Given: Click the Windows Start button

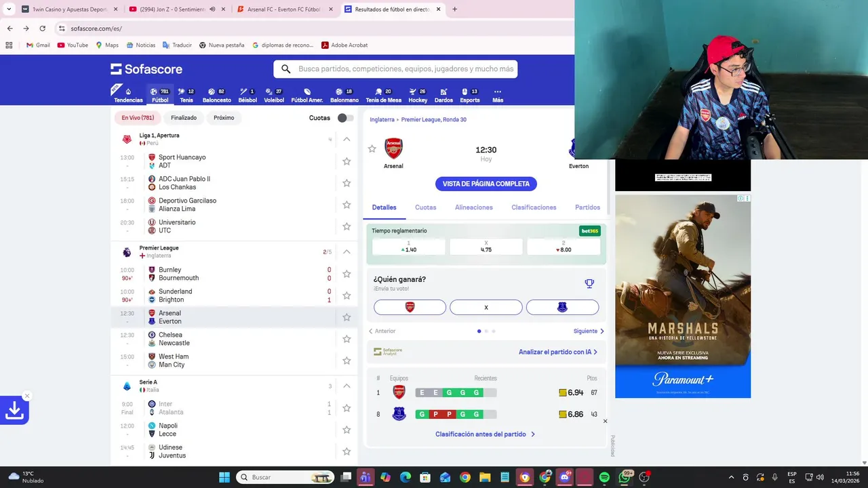Looking at the screenshot, I should (x=224, y=477).
